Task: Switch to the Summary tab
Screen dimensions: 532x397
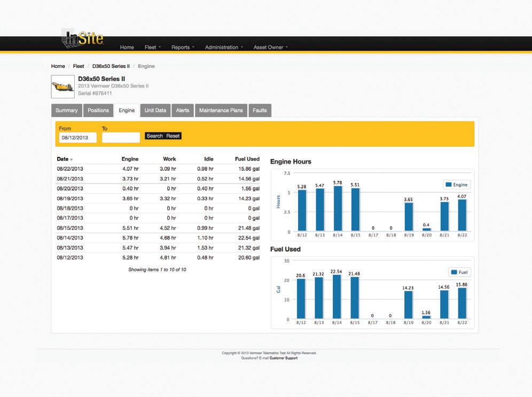Action: pyautogui.click(x=66, y=110)
